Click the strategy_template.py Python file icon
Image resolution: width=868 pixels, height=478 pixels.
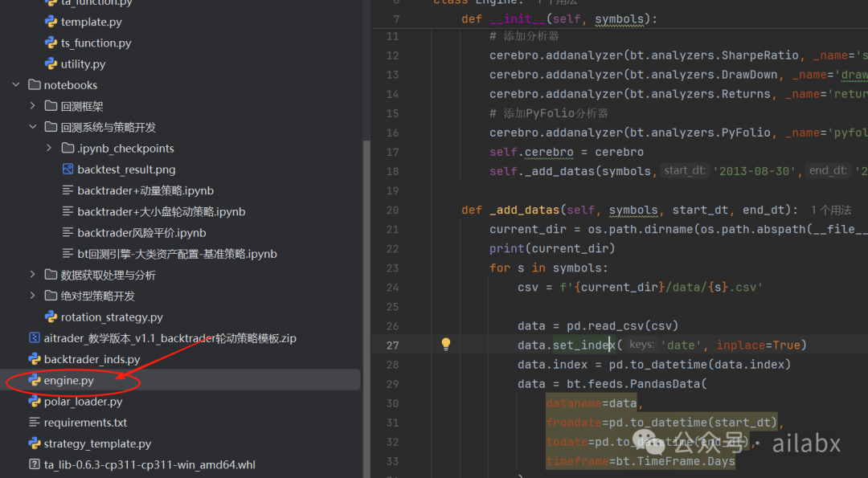tap(35, 443)
